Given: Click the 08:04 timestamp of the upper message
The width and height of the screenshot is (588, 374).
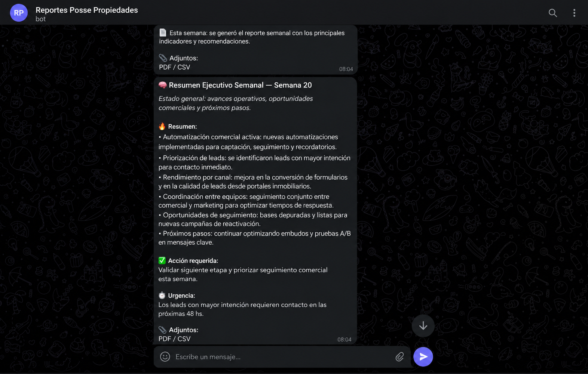Looking at the screenshot, I should click(346, 69).
